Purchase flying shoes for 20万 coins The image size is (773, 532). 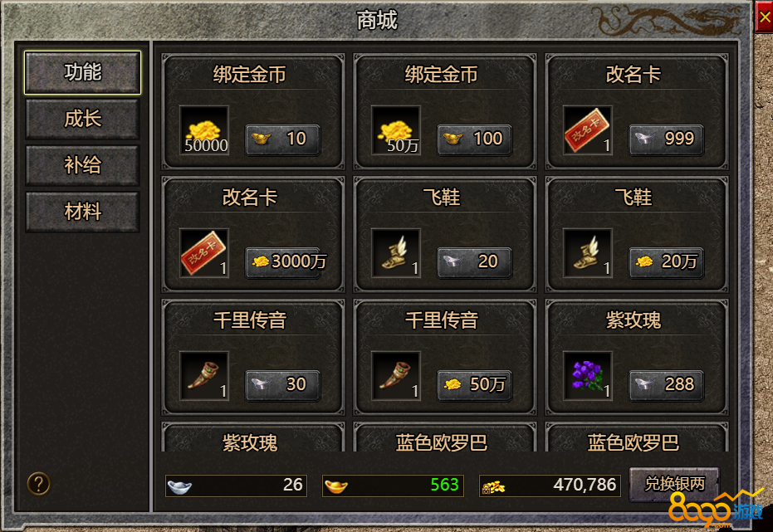click(x=666, y=262)
